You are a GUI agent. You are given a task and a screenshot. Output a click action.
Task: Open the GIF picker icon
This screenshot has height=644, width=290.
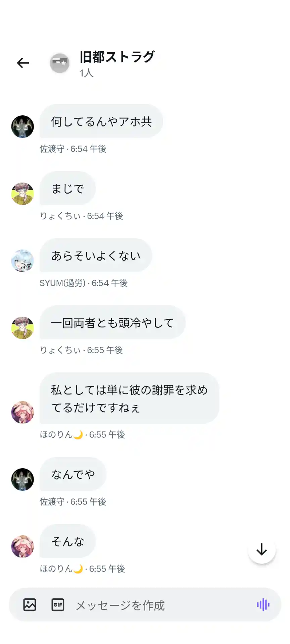(x=58, y=605)
